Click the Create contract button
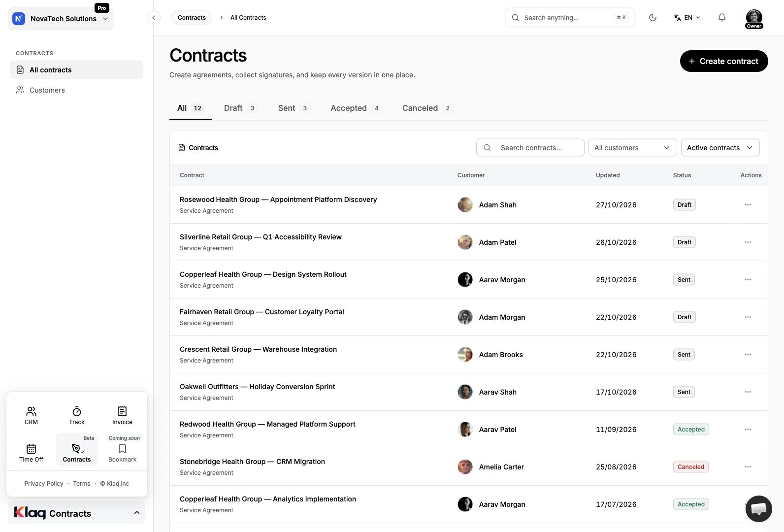The width and height of the screenshot is (784, 532). 724,61
